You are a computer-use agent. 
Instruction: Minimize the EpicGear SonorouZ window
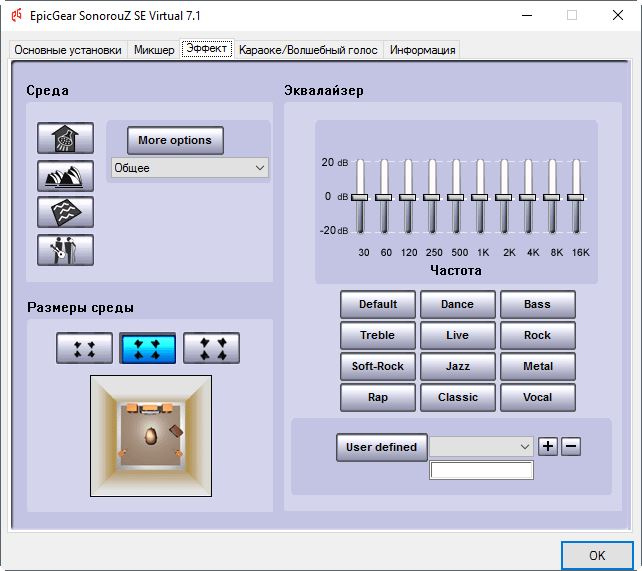527,16
